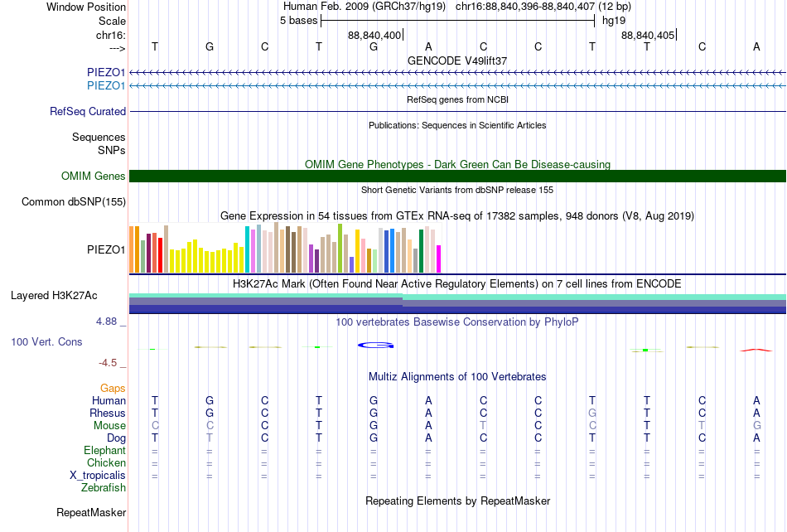Click the 4.88 PhyloP upper scale value
Image resolution: width=787 pixels, height=532 pixels.
tap(106, 322)
